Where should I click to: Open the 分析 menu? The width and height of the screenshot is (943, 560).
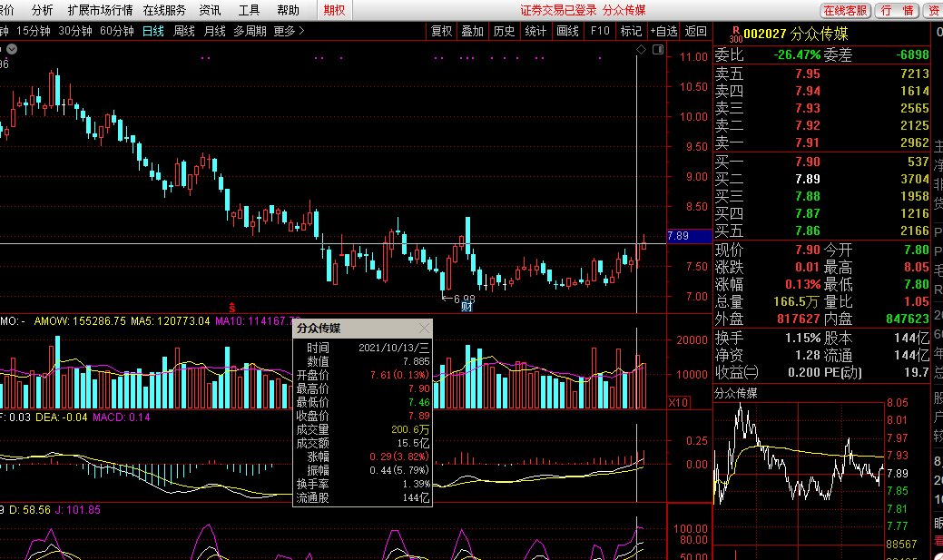point(42,10)
